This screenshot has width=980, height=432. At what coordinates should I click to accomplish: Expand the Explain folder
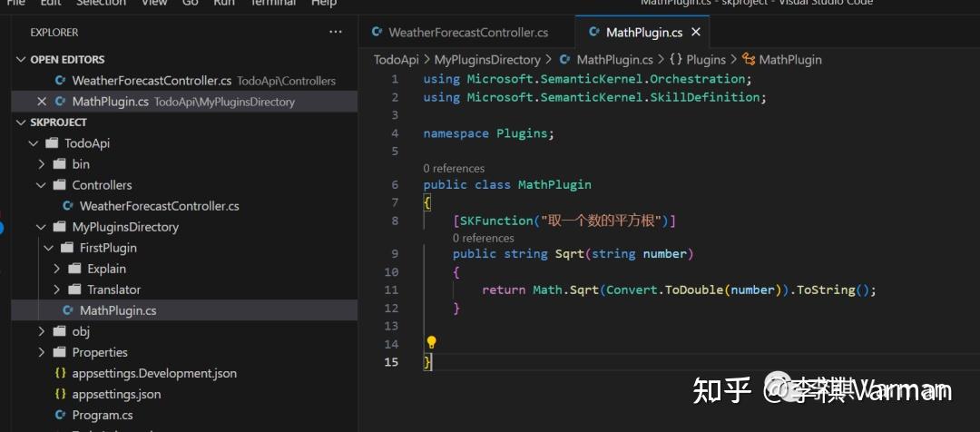point(56,269)
